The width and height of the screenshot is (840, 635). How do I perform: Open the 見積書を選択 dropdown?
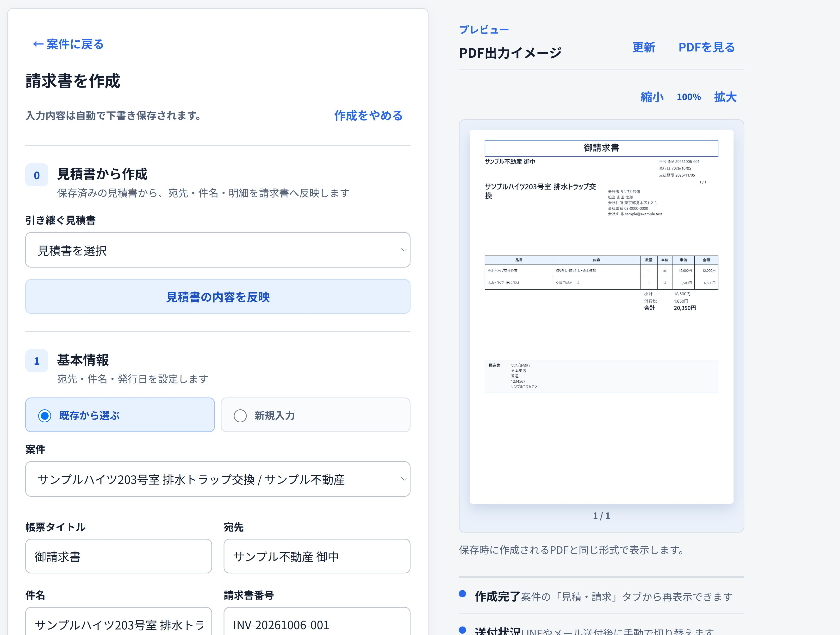click(218, 250)
